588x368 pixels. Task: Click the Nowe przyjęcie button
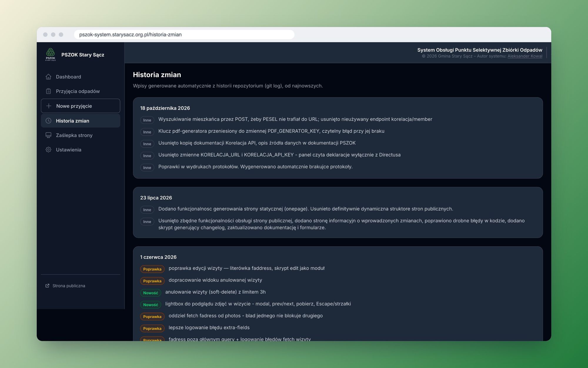pos(81,106)
